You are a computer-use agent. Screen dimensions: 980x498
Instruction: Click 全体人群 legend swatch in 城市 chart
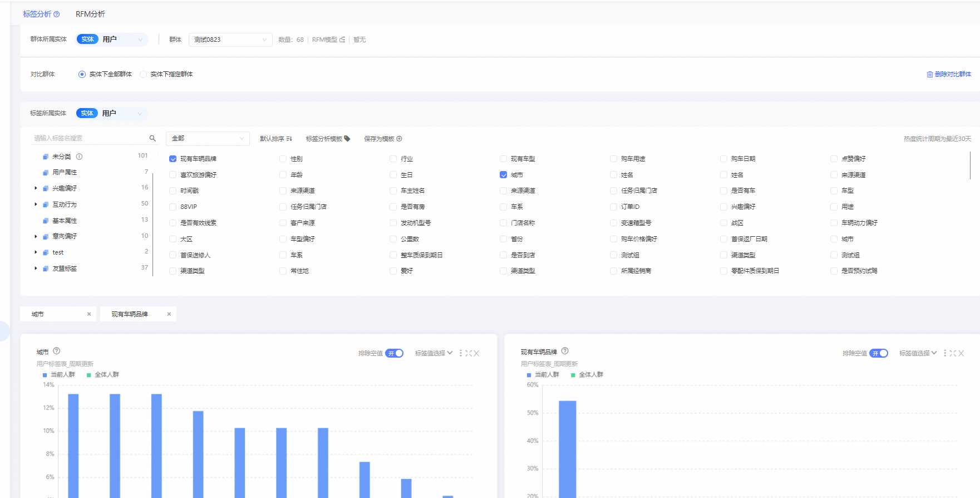coord(89,375)
